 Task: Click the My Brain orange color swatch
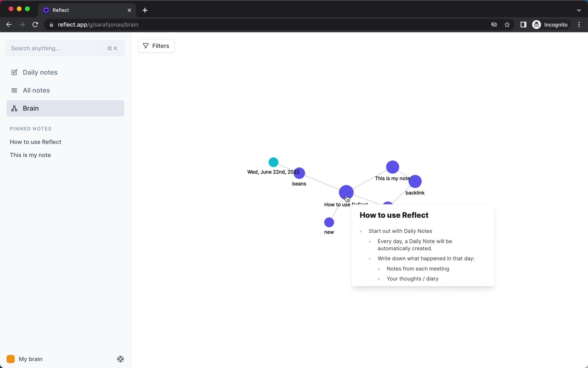[x=11, y=359]
